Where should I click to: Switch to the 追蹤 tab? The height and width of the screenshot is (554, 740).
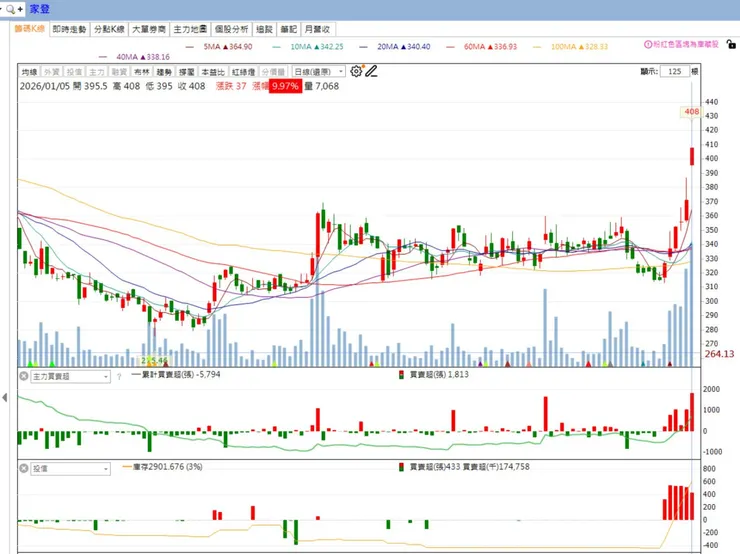(x=264, y=29)
